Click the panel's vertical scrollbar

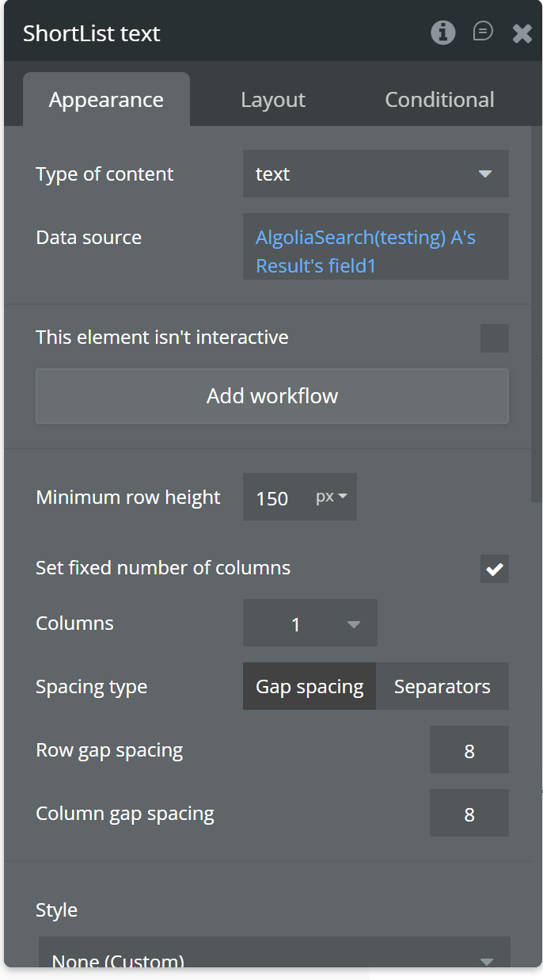(536, 317)
